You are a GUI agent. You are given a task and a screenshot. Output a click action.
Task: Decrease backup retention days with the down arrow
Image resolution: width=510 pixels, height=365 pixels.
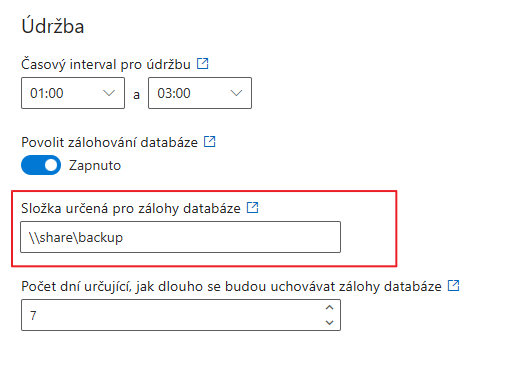coord(329,322)
